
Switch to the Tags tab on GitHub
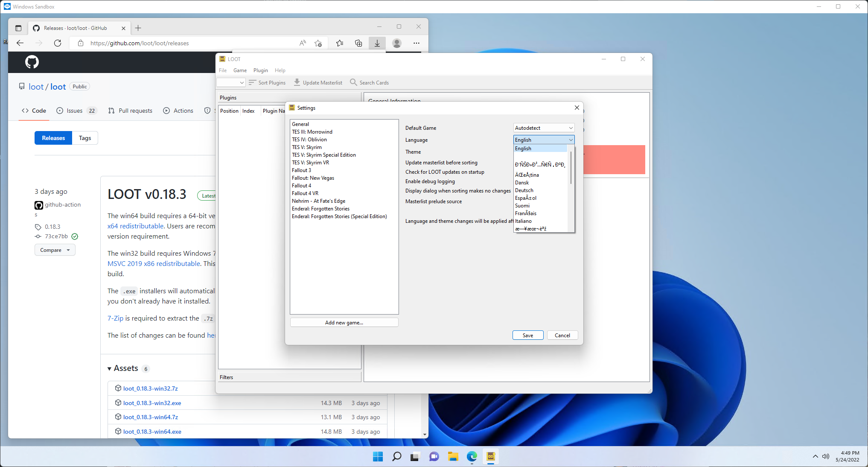pyautogui.click(x=85, y=138)
